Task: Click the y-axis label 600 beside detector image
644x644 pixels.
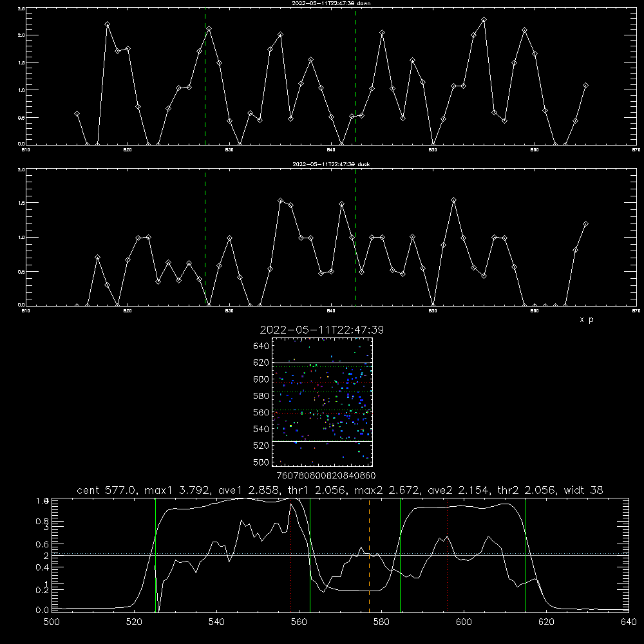Action: [261, 379]
